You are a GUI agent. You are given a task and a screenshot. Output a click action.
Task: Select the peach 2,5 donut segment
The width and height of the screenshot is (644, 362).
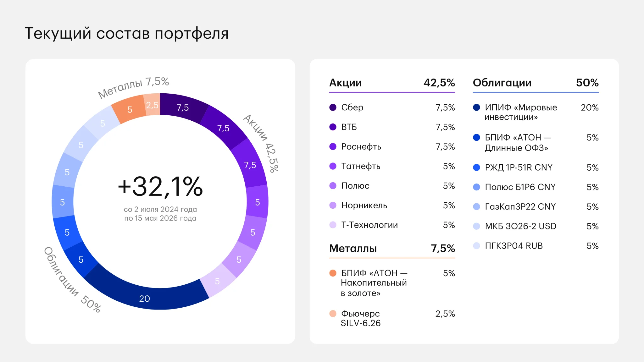point(152,105)
